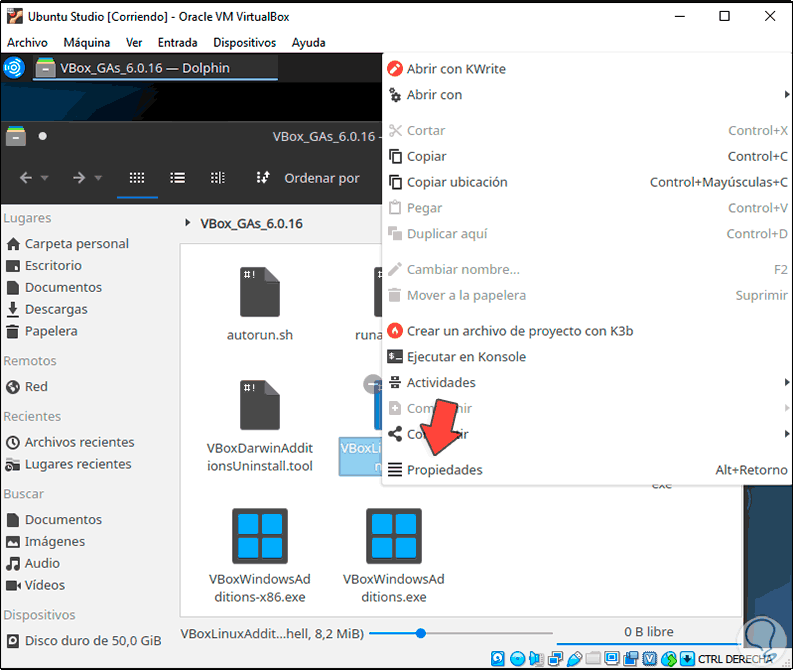Search Imágenes in Buscar section
Image resolution: width=793 pixels, height=670 pixels.
(x=45, y=541)
